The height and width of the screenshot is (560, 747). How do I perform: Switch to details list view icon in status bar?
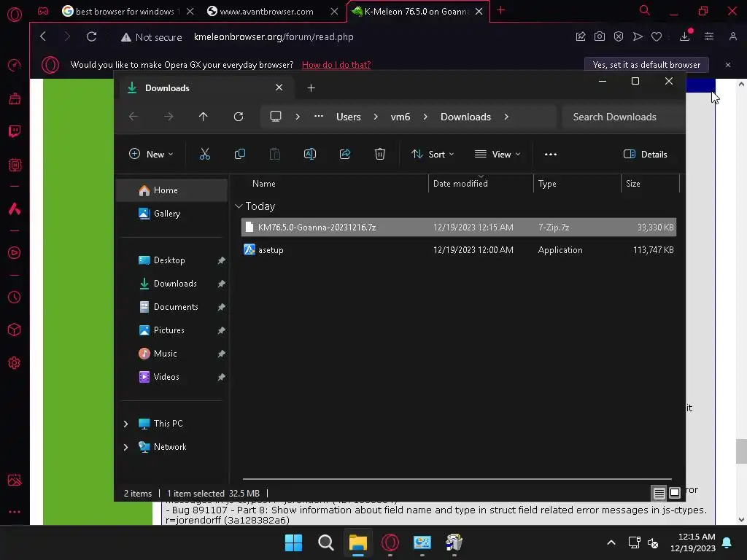click(659, 494)
